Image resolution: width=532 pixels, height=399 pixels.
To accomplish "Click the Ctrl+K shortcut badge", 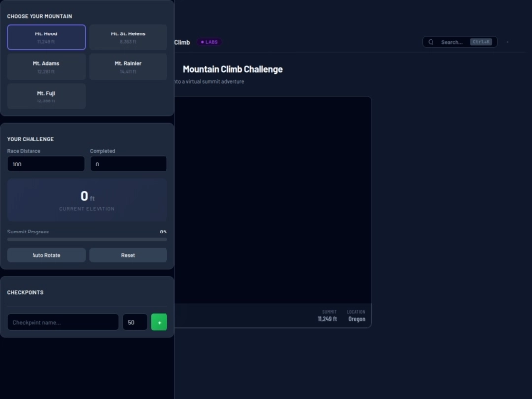I will pos(481,42).
